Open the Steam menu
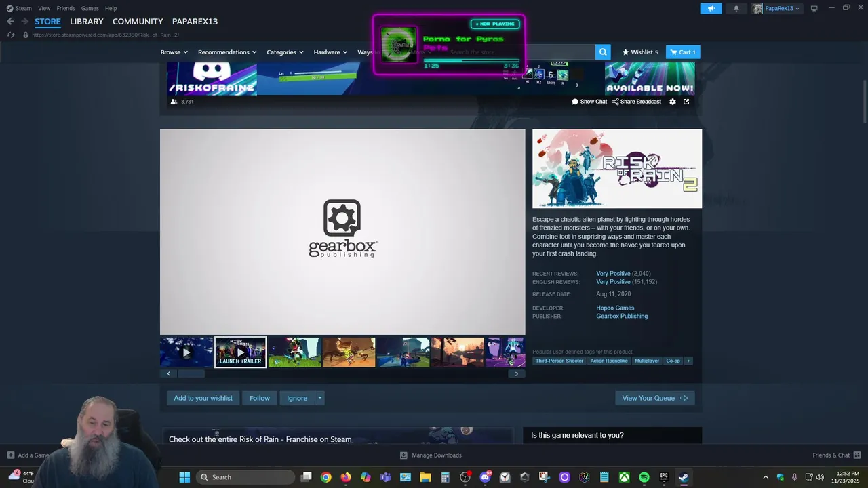The height and width of the screenshot is (488, 868). [x=19, y=8]
